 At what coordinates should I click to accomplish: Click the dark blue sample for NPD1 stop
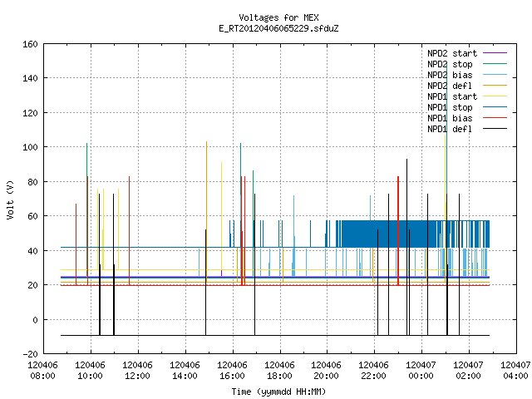495,107
